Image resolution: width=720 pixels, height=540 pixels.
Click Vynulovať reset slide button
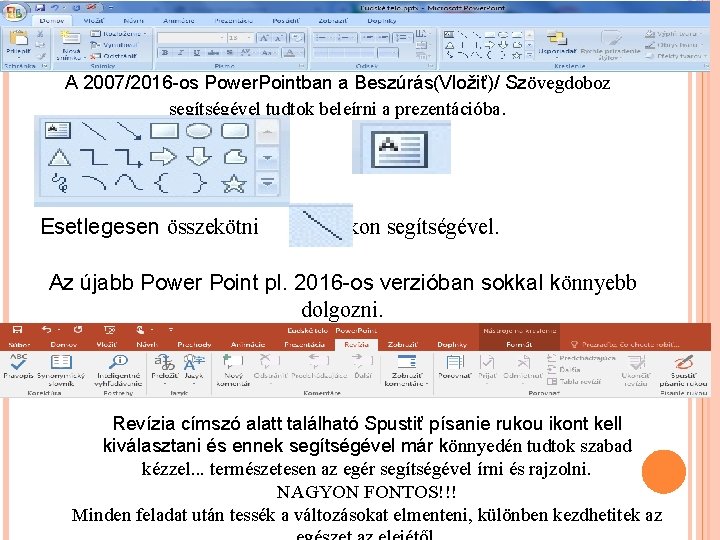pyautogui.click(x=114, y=45)
